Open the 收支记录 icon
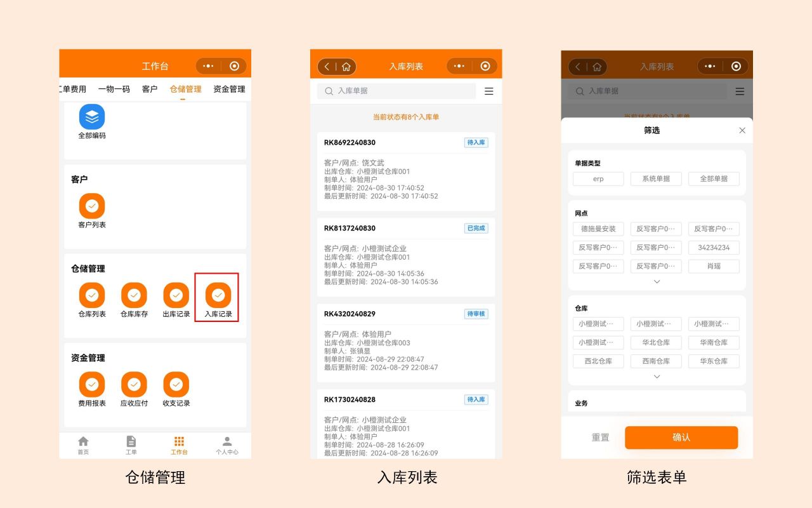The image size is (812, 508). pos(176,384)
